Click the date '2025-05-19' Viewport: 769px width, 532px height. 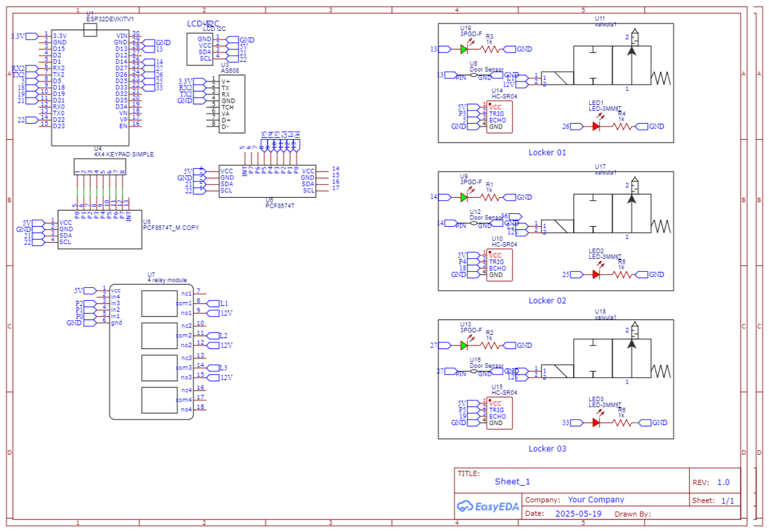point(578,514)
